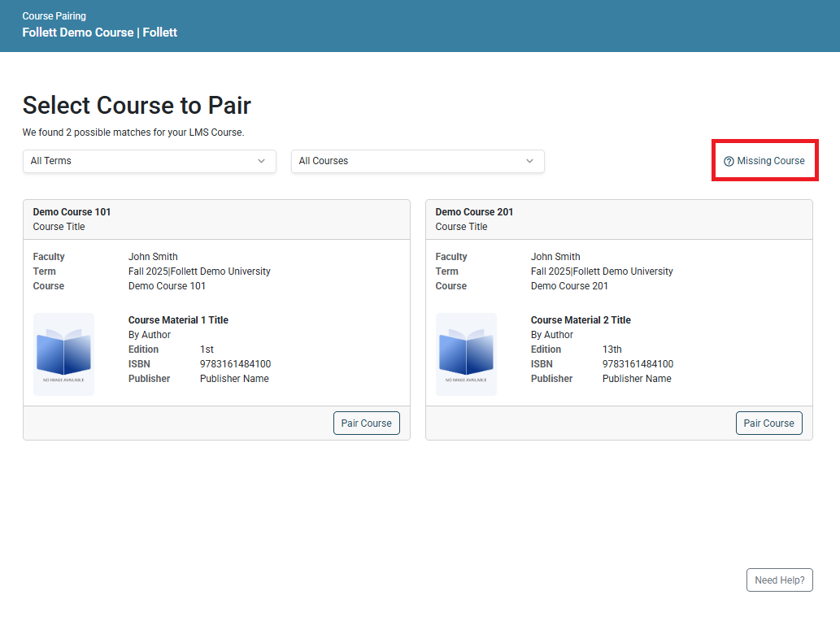Click the Need Help? button

point(779,580)
